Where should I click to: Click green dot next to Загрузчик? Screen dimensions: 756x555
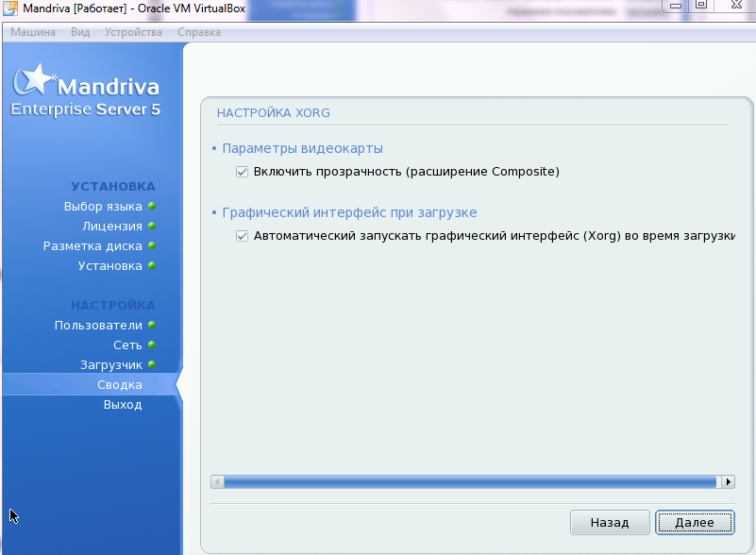(x=152, y=364)
